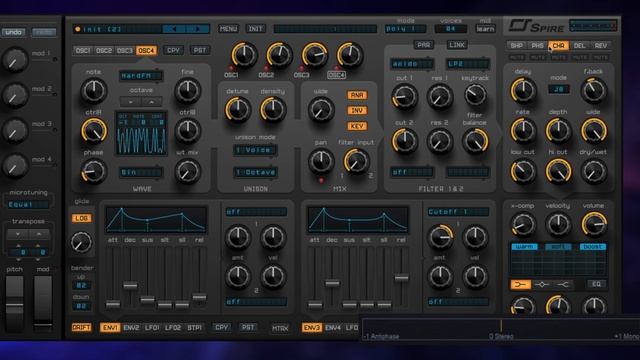Screen dimensions: 640x360
Task: Click the OSC4 level knob
Action: click(350, 55)
